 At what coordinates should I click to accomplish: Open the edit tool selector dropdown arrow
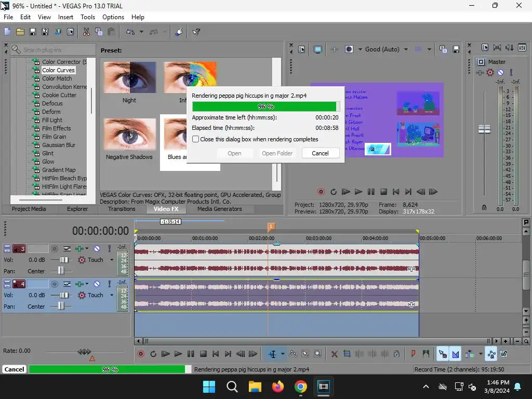[283, 354]
